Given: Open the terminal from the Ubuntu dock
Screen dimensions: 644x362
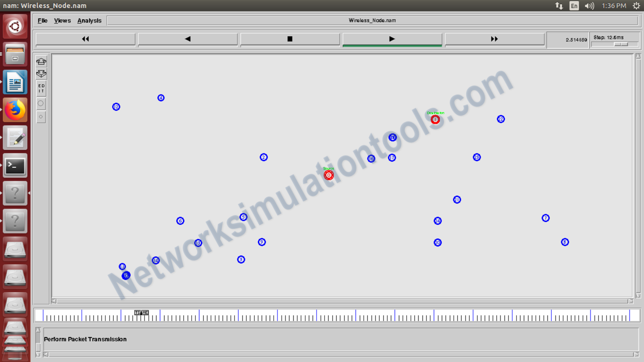Looking at the screenshot, I should tap(15, 165).
